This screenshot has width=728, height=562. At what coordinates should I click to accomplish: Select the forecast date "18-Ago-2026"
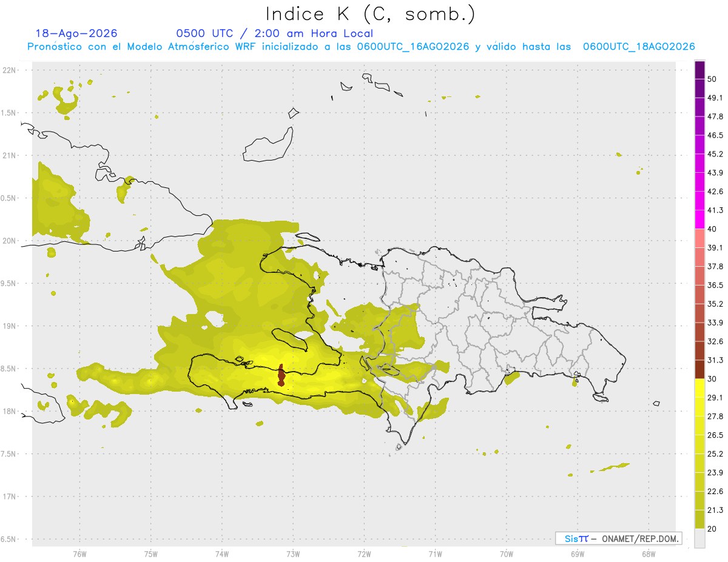point(76,33)
